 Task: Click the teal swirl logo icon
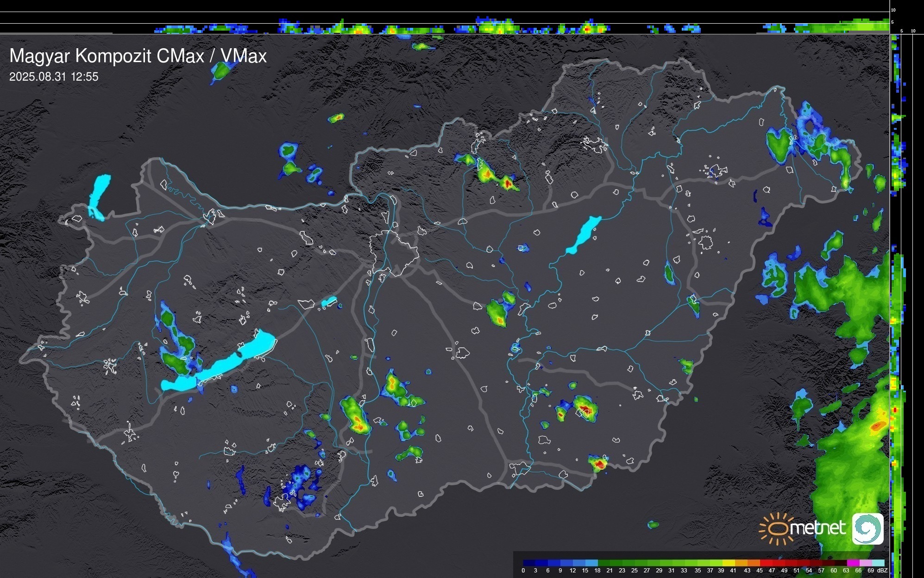point(867,529)
